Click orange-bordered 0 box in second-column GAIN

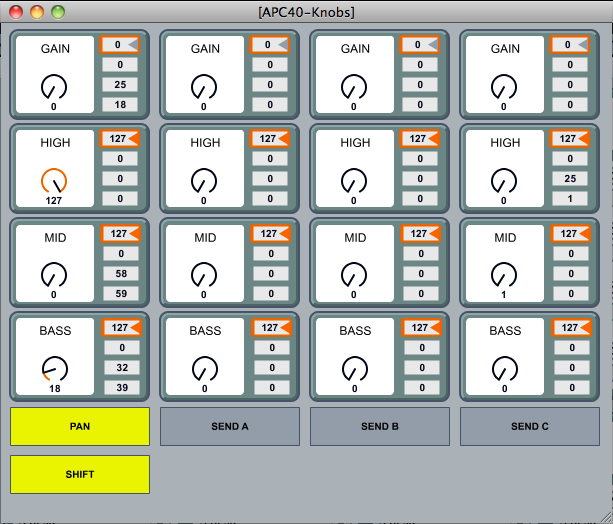[x=270, y=45]
